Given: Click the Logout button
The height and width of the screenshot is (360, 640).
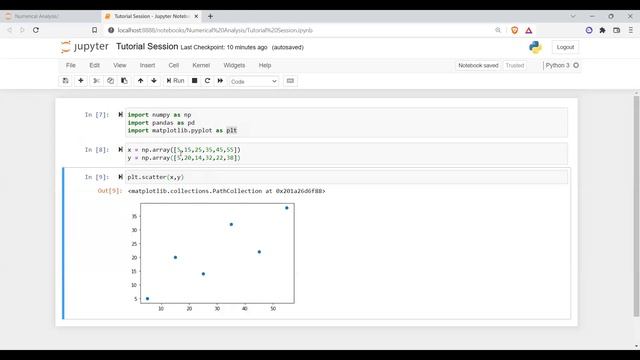Looking at the screenshot, I should coord(565,47).
